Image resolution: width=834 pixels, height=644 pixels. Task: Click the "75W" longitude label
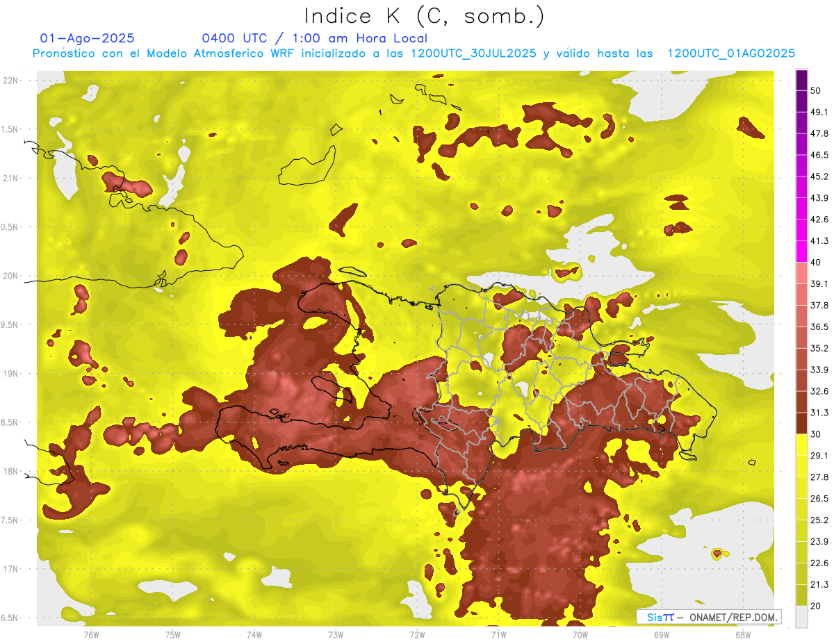[x=172, y=635]
